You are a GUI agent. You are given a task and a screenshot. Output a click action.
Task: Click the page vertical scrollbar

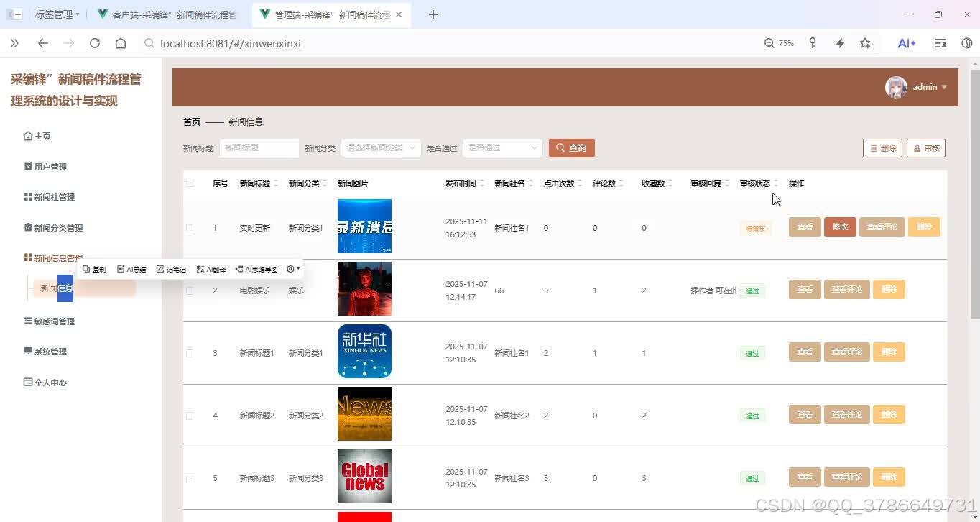coord(975,194)
